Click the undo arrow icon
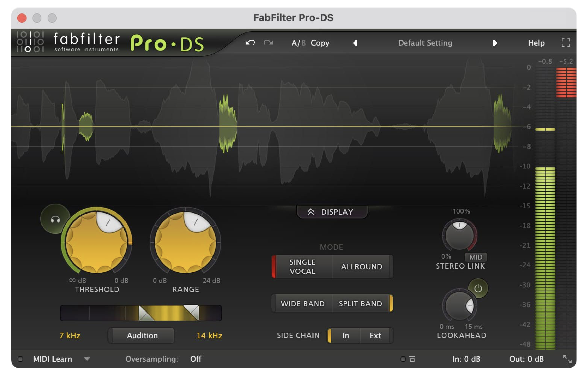This screenshot has height=376, width=588. [250, 43]
